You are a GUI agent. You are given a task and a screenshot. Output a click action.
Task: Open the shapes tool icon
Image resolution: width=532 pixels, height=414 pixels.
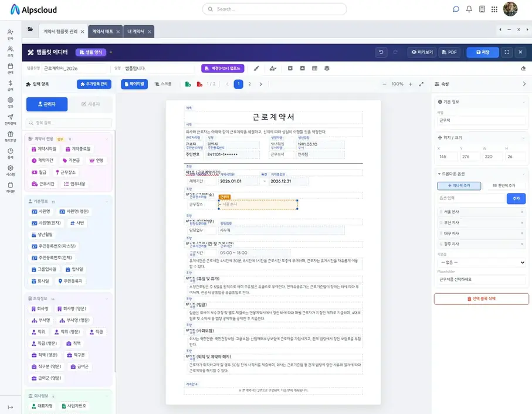click(273, 69)
